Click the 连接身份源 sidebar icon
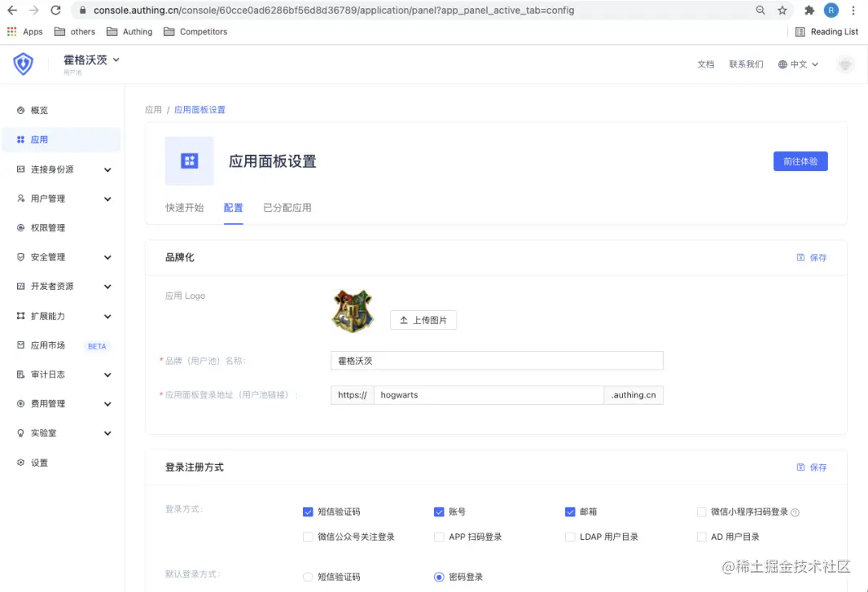The image size is (868, 592). tap(20, 169)
